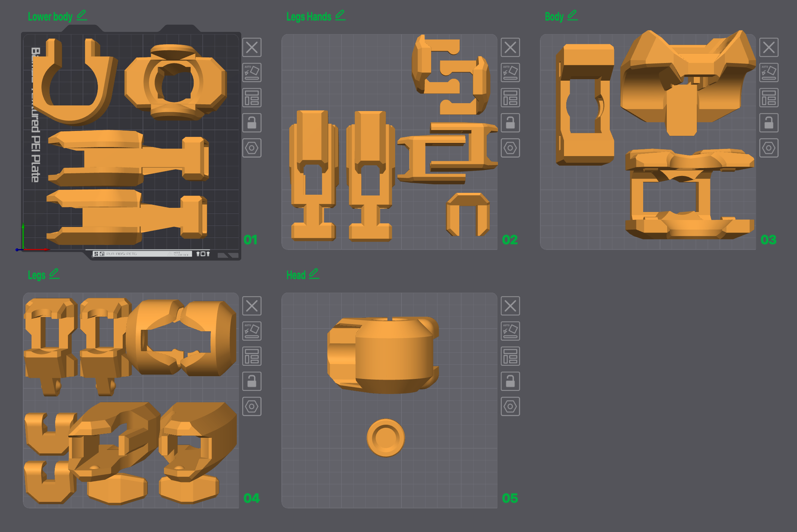Auto-orient objects on plate 01

pyautogui.click(x=252, y=73)
